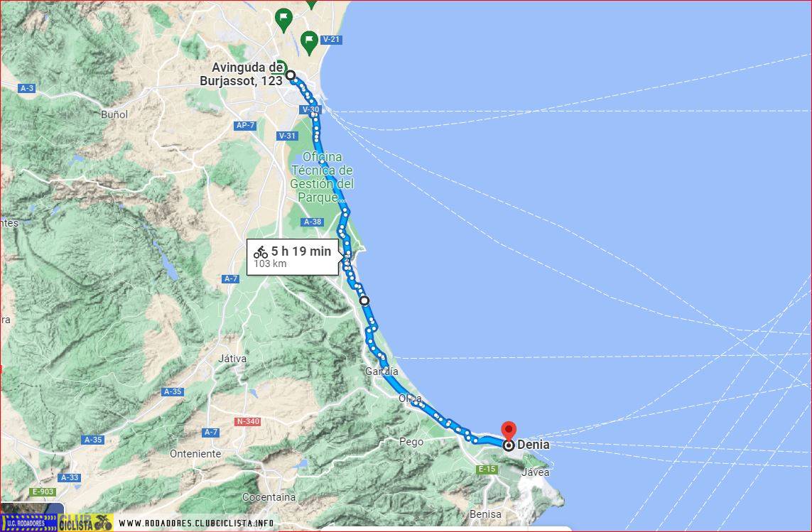Viewport: 812px width, 532px height.
Task: Click the red Denia destination pin
Action: point(509,431)
